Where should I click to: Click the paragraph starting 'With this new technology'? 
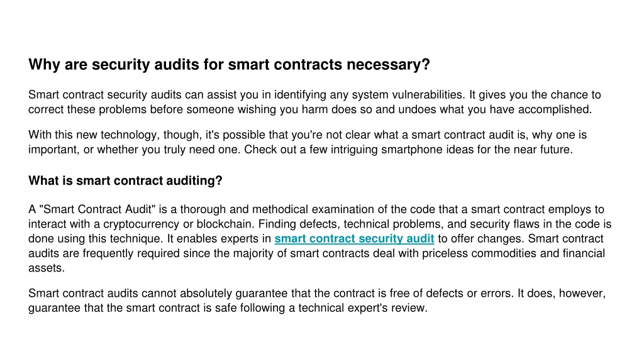(x=308, y=143)
